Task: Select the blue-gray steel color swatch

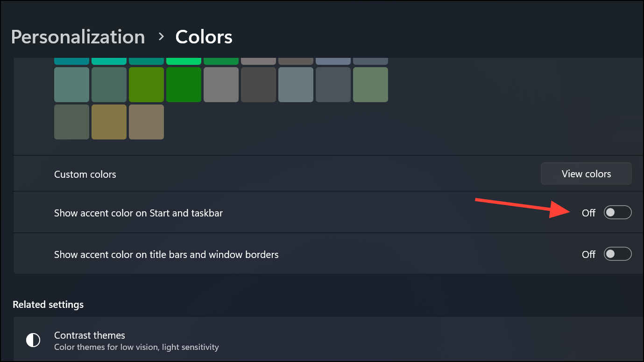Action: [x=296, y=84]
